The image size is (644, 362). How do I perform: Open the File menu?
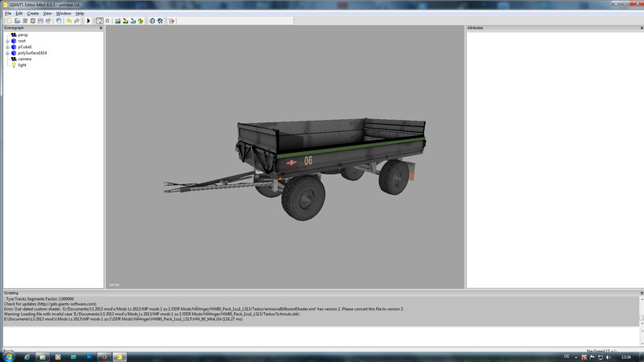pos(8,13)
